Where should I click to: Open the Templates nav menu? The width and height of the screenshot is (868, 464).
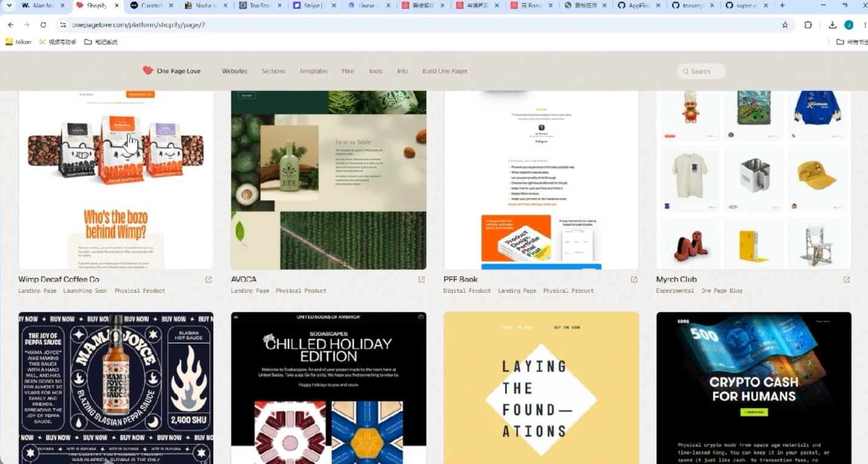(314, 71)
